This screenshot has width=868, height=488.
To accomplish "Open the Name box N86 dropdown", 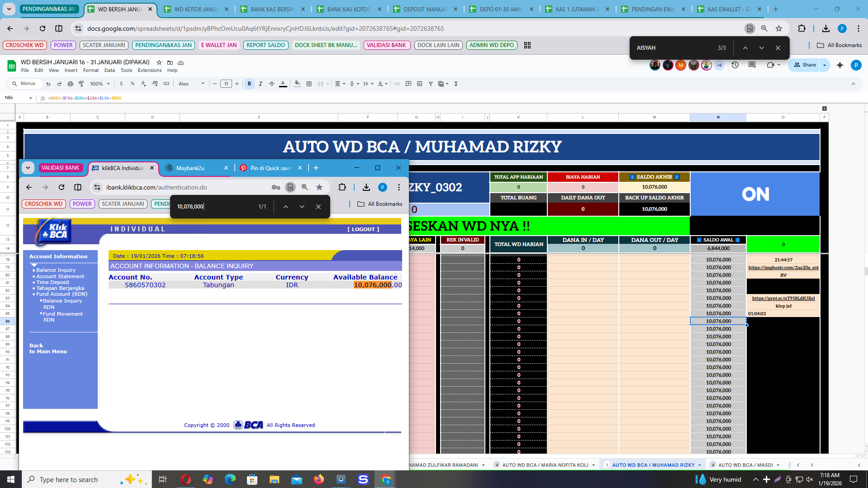I will point(31,98).
